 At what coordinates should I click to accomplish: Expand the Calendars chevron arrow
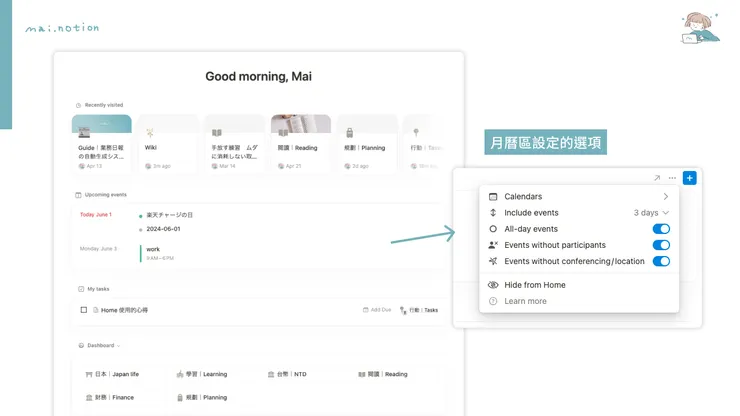665,196
